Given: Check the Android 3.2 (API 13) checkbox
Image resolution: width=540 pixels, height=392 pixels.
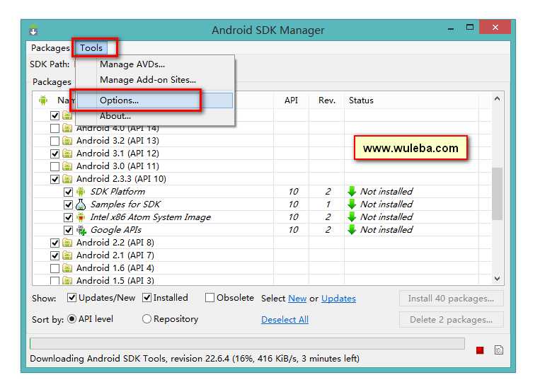Looking at the screenshot, I should pos(54,142).
